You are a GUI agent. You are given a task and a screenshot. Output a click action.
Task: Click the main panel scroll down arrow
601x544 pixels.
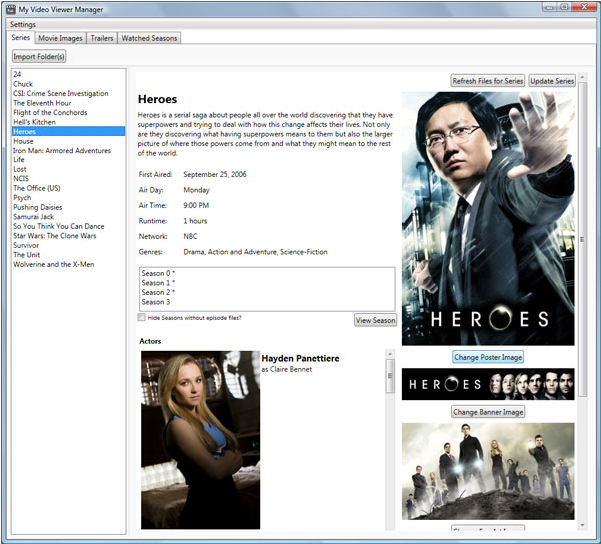[582, 525]
